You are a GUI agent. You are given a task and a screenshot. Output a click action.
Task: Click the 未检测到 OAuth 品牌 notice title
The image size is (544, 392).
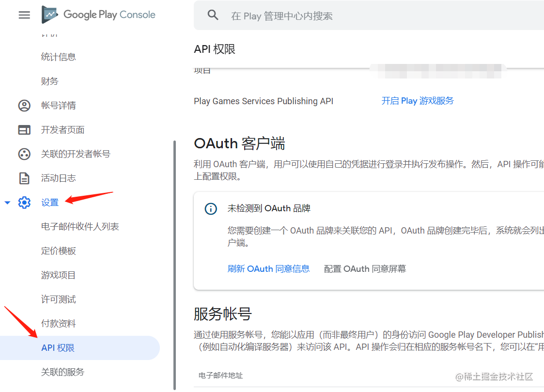pos(269,208)
